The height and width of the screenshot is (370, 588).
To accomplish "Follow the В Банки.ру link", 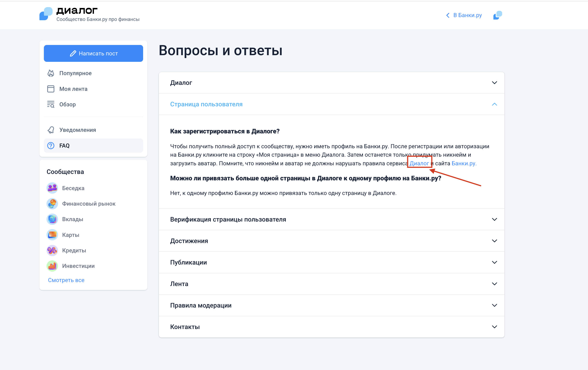I will (467, 15).
